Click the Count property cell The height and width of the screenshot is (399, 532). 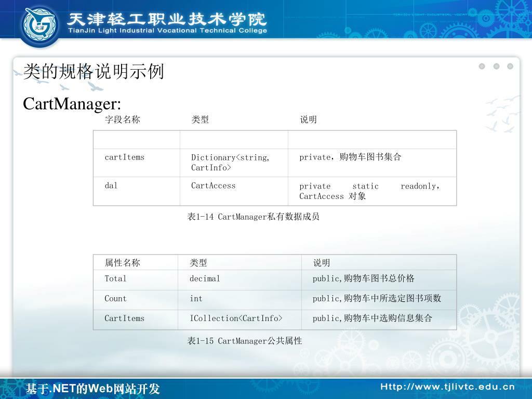point(115,299)
